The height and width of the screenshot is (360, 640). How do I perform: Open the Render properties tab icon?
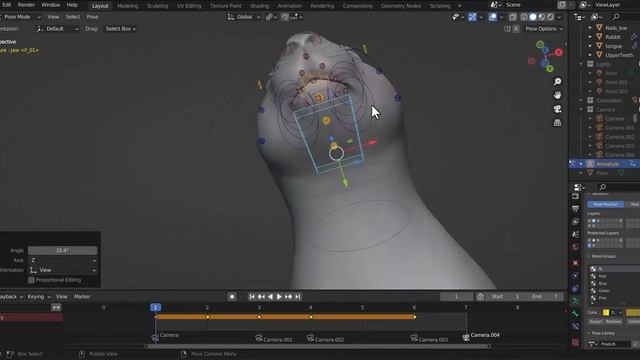(x=576, y=196)
